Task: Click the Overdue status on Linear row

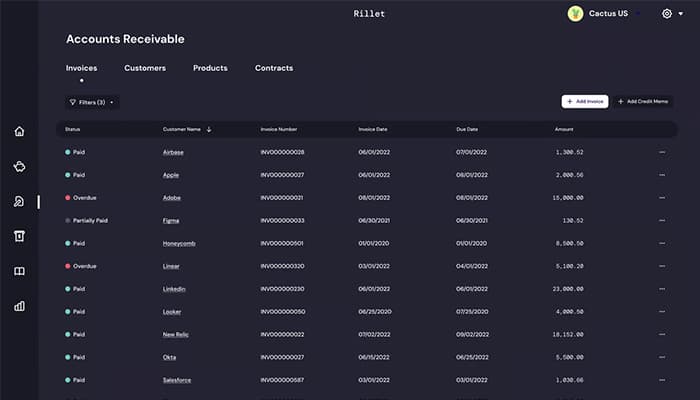Action: (x=81, y=266)
